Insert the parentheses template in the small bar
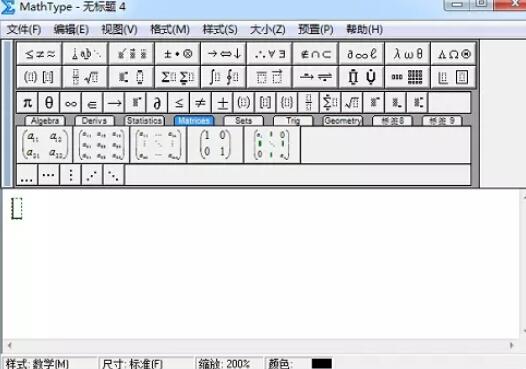This screenshot has width=526, height=369. tap(244, 103)
